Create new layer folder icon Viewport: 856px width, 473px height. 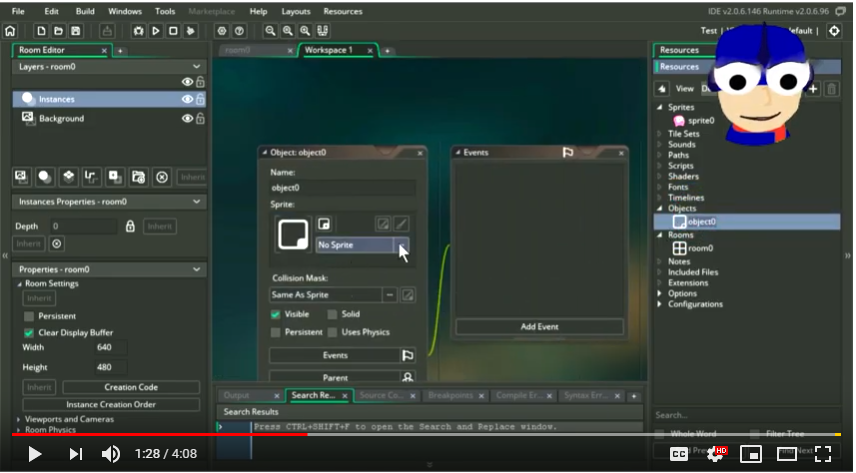[139, 177]
